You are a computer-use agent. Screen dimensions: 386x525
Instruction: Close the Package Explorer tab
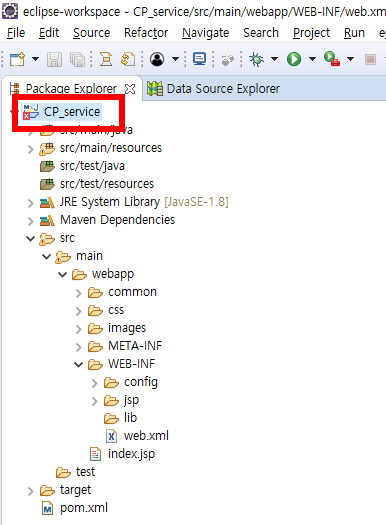(130, 89)
